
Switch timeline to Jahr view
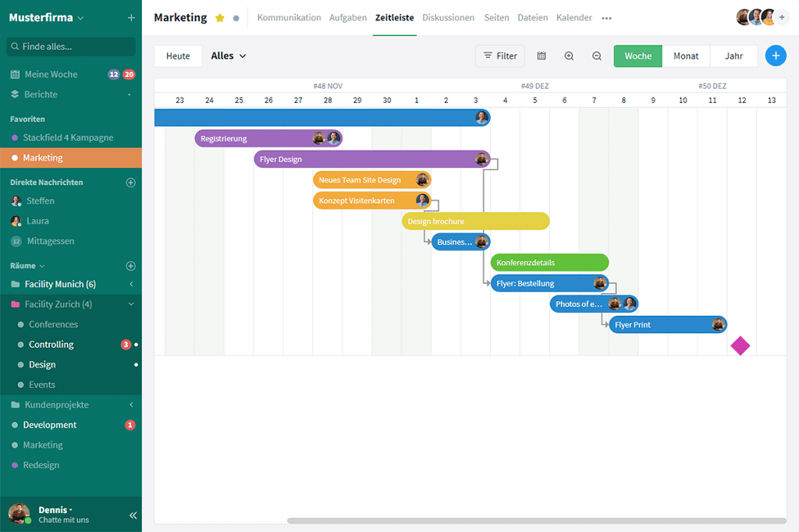(x=733, y=56)
